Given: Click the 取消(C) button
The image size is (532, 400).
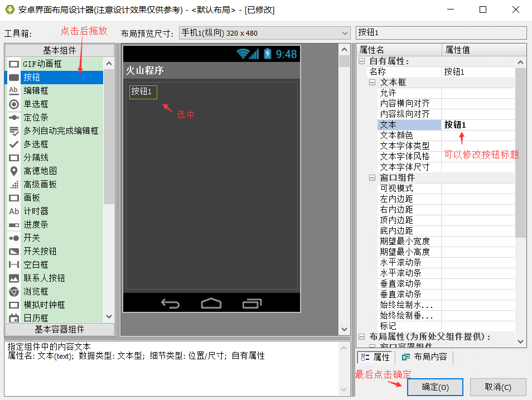Looking at the screenshot, I should [x=498, y=387].
